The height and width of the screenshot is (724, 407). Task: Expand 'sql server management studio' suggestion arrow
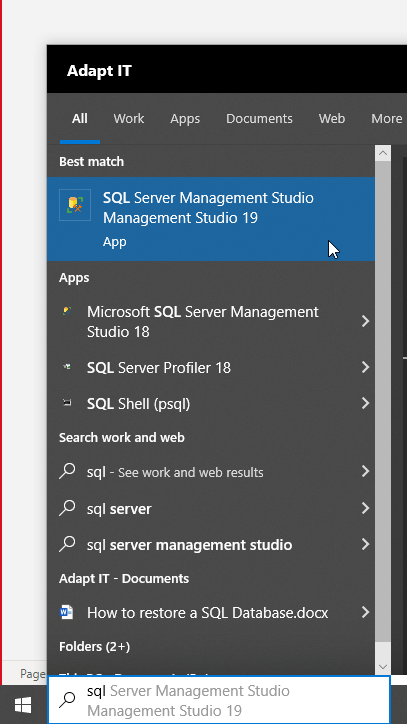pyautogui.click(x=365, y=544)
